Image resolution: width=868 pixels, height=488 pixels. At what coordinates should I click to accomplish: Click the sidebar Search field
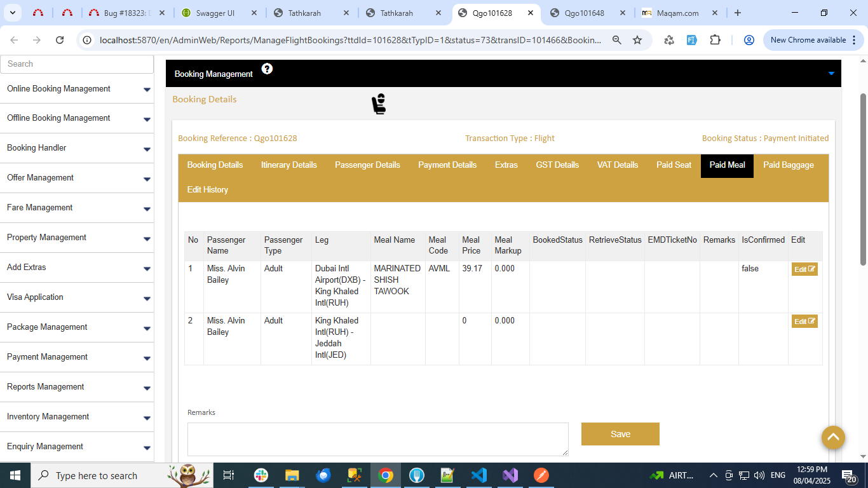coord(77,64)
